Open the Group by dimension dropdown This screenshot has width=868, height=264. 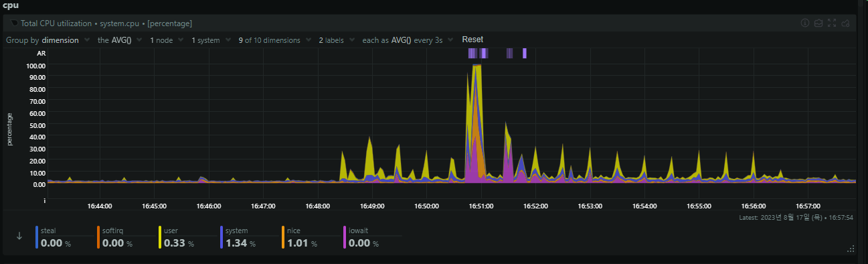(x=48, y=40)
